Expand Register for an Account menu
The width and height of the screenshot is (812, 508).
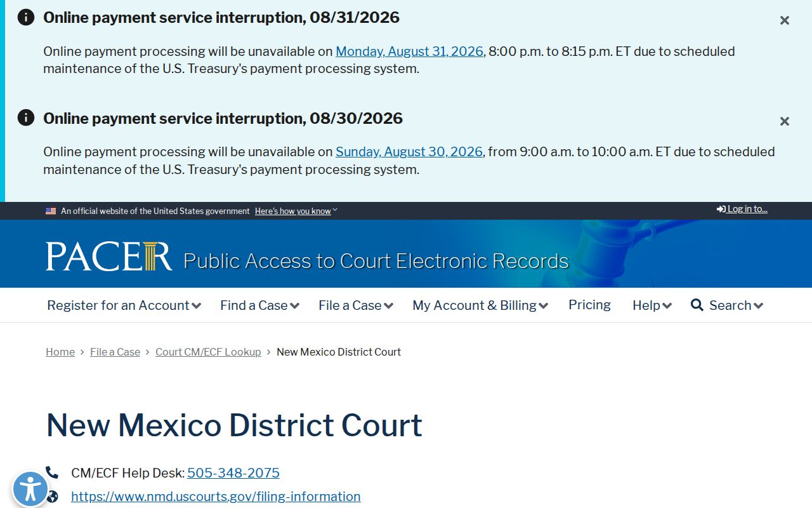pos(124,305)
